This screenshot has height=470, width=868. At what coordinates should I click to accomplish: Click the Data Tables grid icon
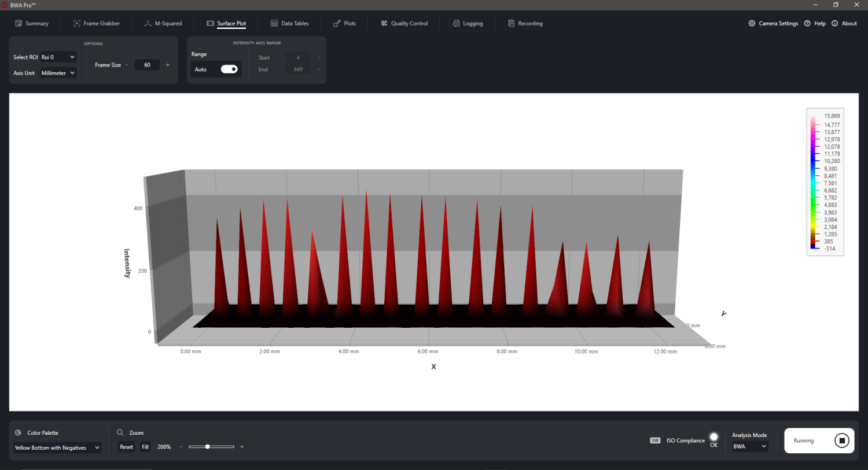(x=274, y=24)
